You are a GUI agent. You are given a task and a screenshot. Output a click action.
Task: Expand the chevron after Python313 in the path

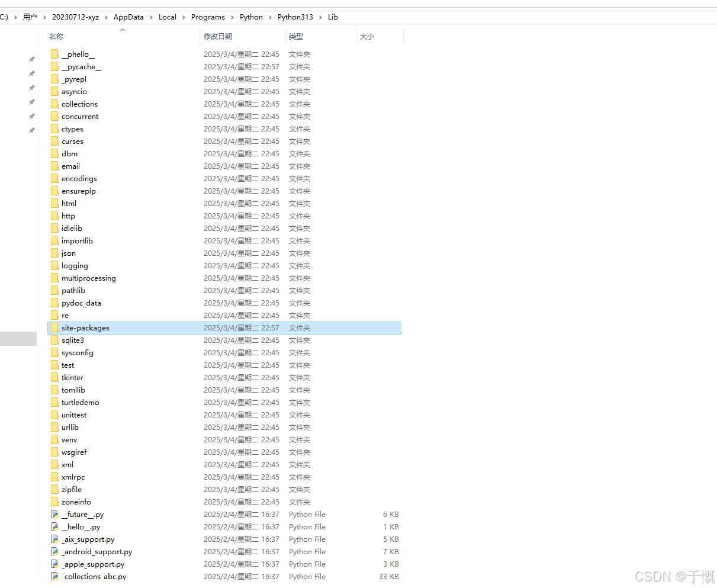click(x=321, y=17)
